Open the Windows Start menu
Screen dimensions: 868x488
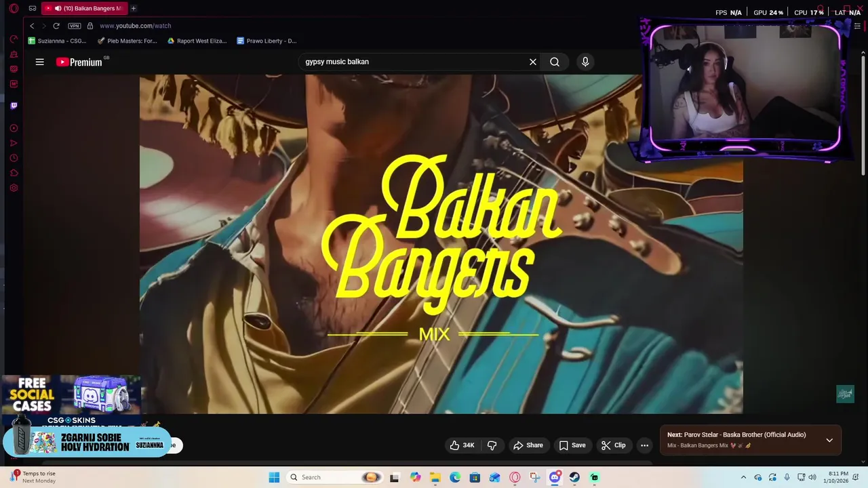tap(274, 477)
